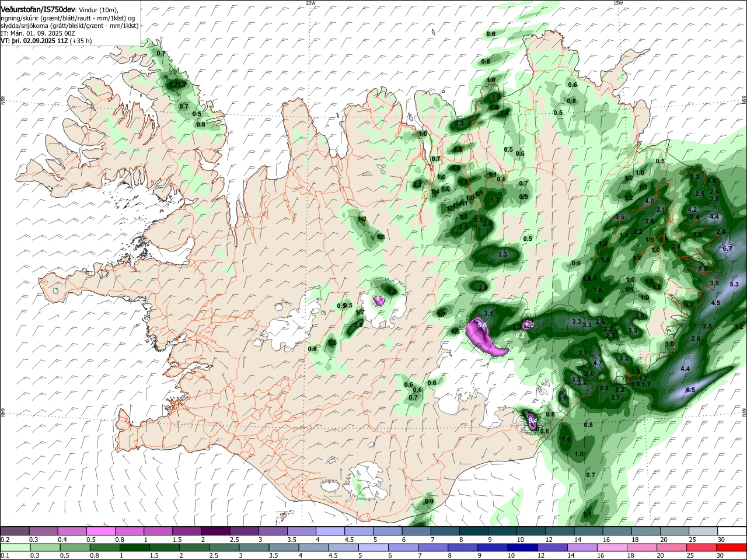Image resolution: width=747 pixels, height=560 pixels.
Task: Click the 4.0 precipitation value on map
Action: [x=650, y=201]
